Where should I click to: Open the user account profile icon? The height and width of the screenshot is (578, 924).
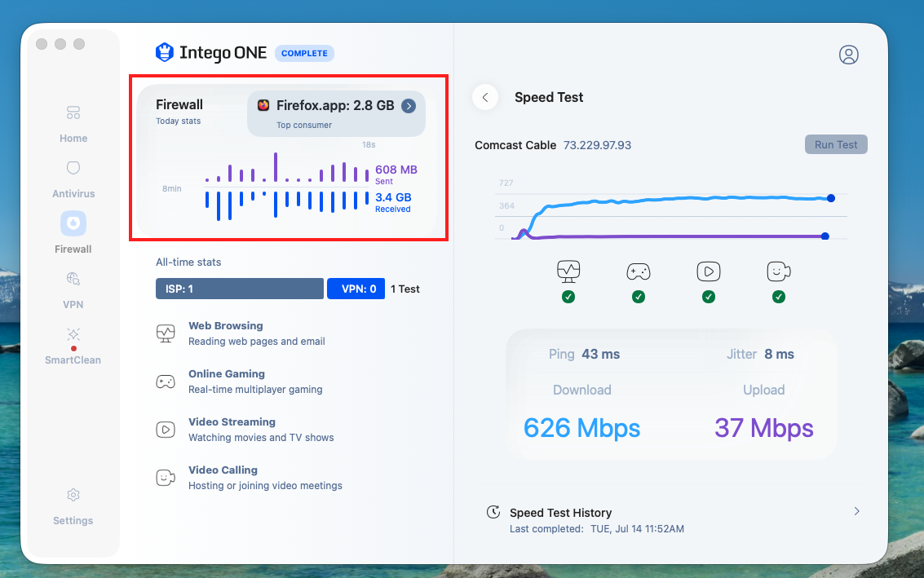849,55
